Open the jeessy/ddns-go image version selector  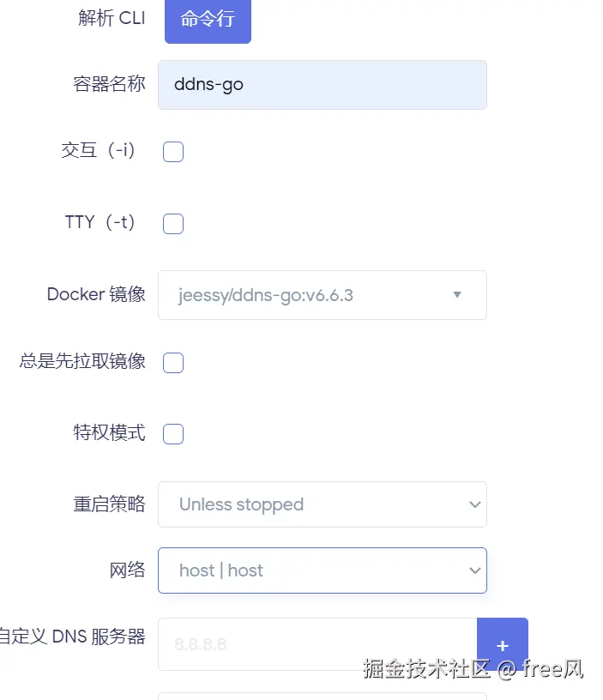click(323, 295)
